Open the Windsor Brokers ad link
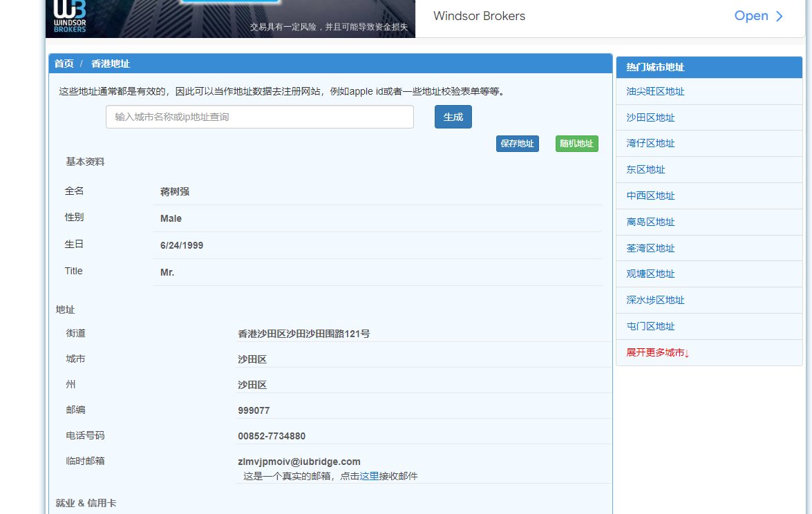The width and height of the screenshot is (812, 514). tap(479, 15)
